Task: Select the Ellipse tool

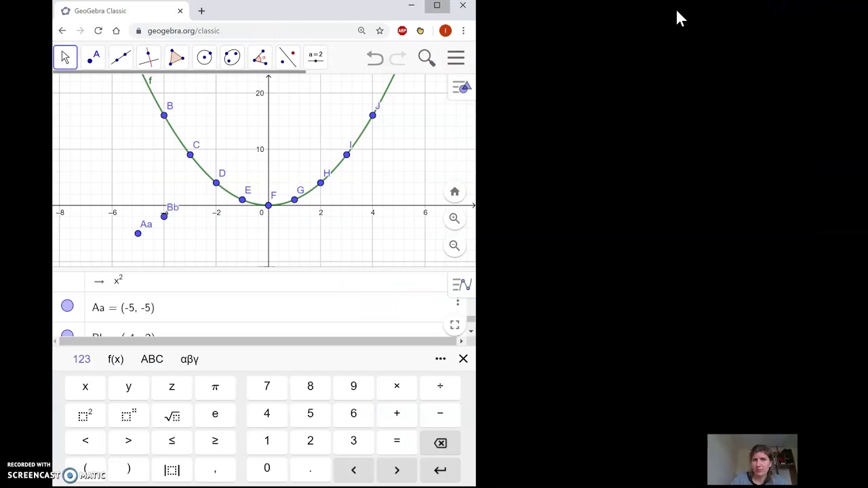Action: click(232, 58)
